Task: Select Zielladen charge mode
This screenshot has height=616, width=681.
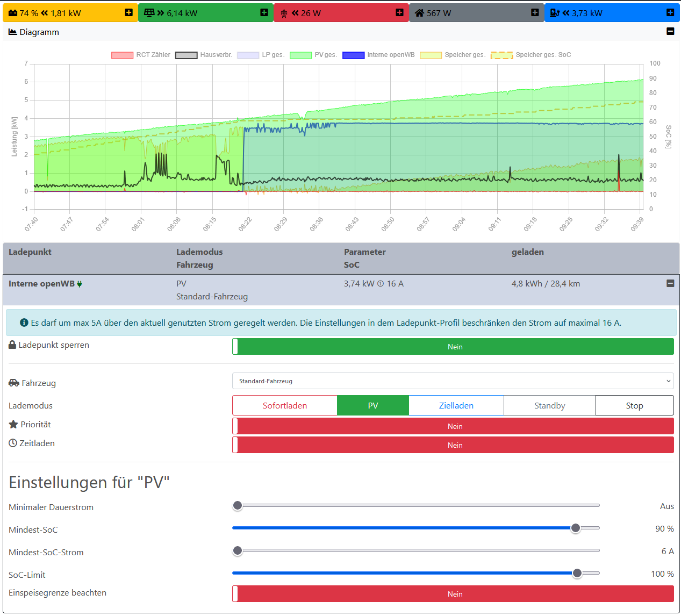Action: click(456, 405)
